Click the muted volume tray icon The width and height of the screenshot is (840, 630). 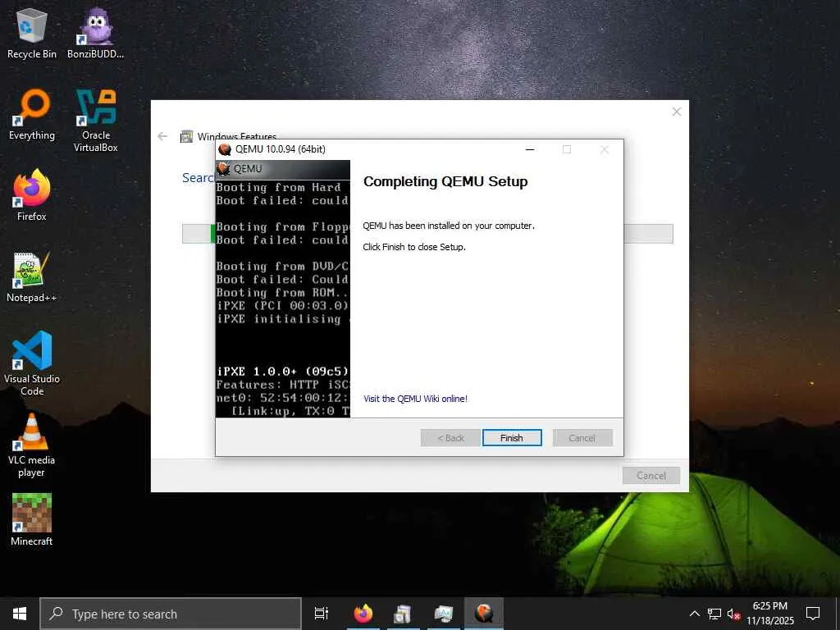pyautogui.click(x=733, y=614)
